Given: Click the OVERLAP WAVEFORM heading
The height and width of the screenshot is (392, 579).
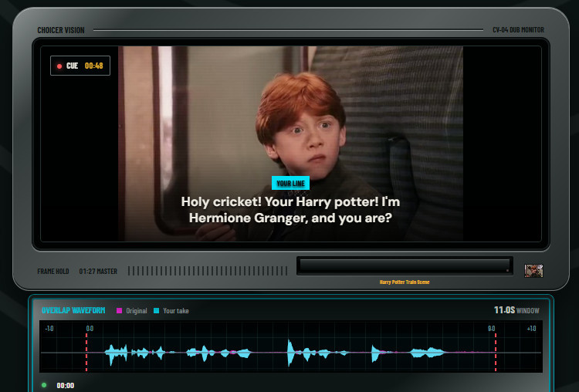Looking at the screenshot, I should pos(73,310).
